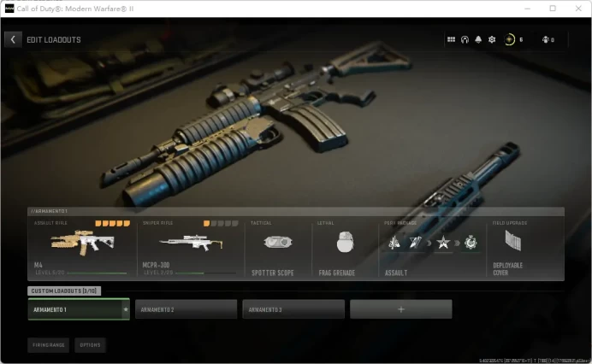Click the second base perk icon

click(x=415, y=243)
